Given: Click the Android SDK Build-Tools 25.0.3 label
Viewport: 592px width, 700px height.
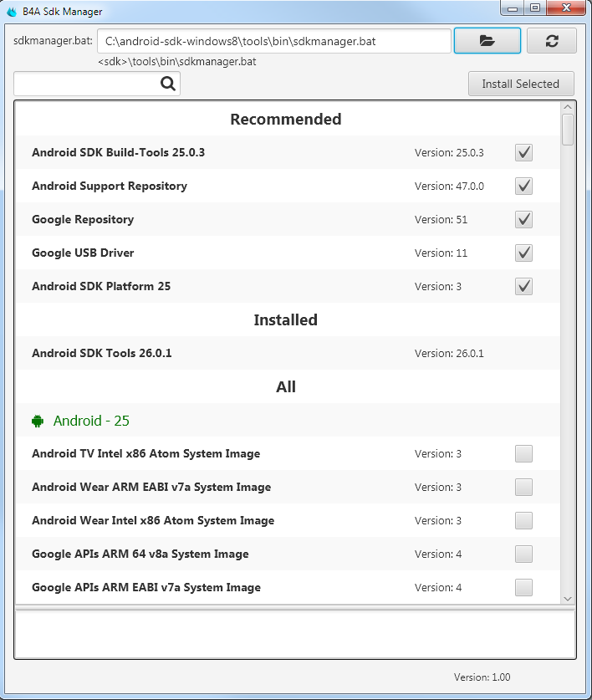Looking at the screenshot, I should pos(118,153).
